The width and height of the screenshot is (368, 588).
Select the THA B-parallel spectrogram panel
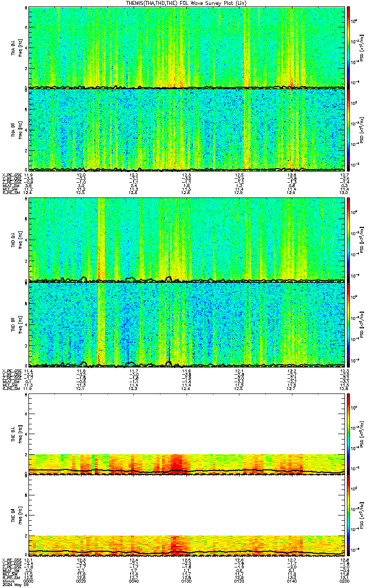[x=186, y=129]
